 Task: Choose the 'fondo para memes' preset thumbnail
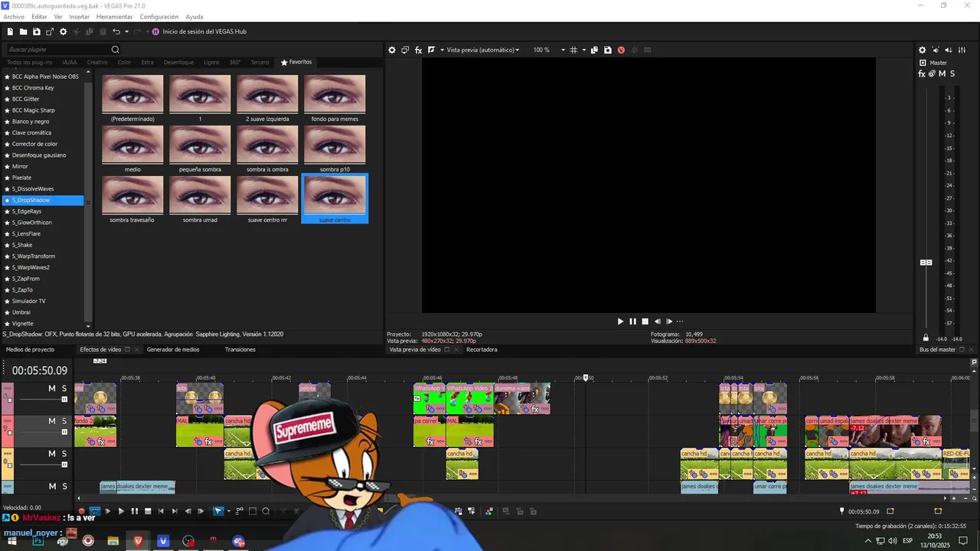[335, 94]
